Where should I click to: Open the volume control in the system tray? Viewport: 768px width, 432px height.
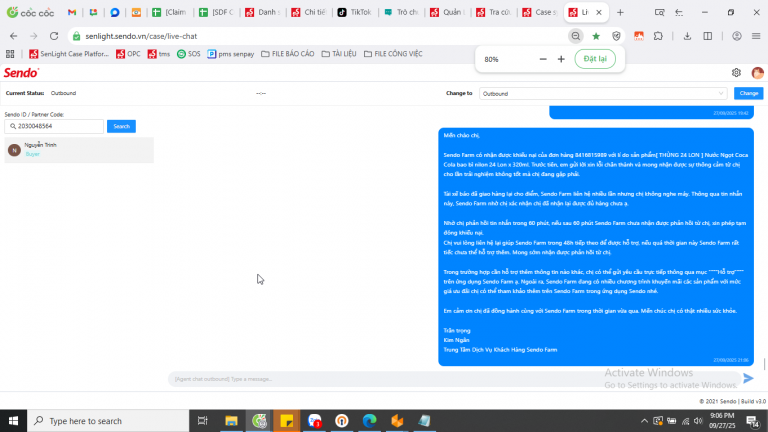click(698, 421)
